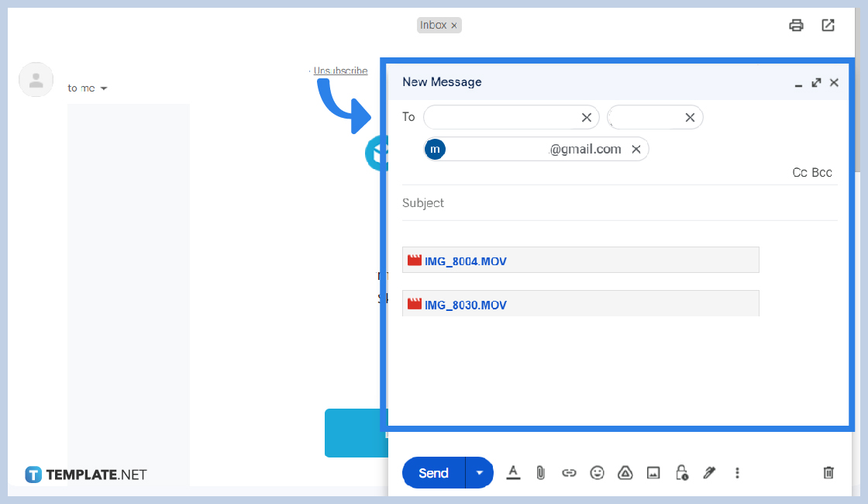Viewport: 868px width, 504px height.
Task: Expand recipient details with the 'to me' arrow
Action: (103, 88)
